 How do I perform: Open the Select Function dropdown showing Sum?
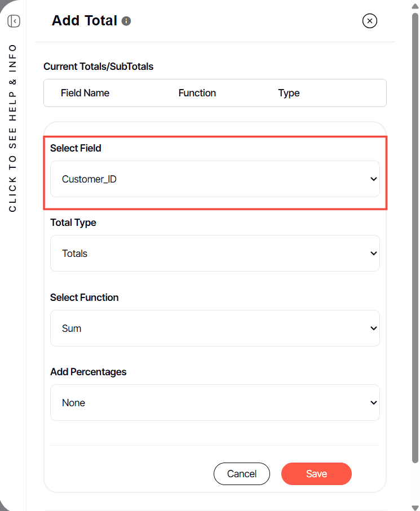[x=215, y=328]
